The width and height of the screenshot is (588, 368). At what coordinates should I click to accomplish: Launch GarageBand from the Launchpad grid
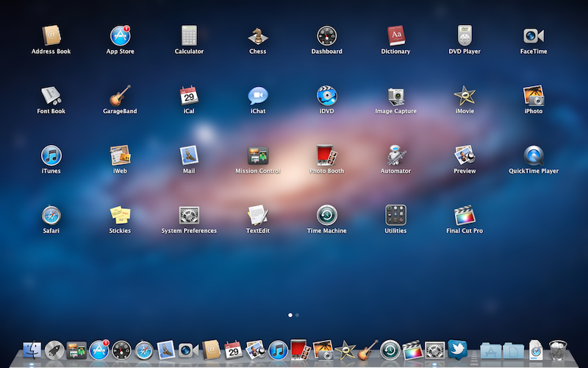point(120,96)
